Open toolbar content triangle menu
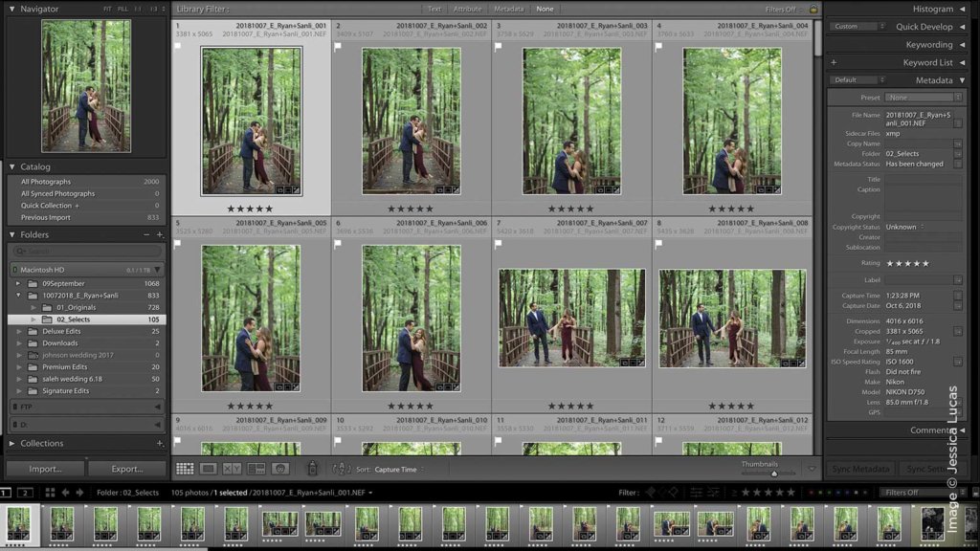Viewport: 980px width, 551px height. [x=812, y=469]
